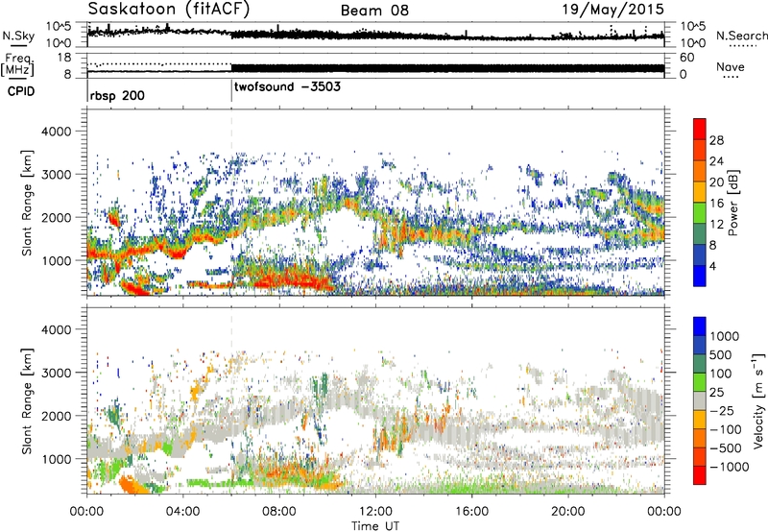Click the '16:00' time axis label
The height and width of the screenshot is (532, 768).
(471, 512)
